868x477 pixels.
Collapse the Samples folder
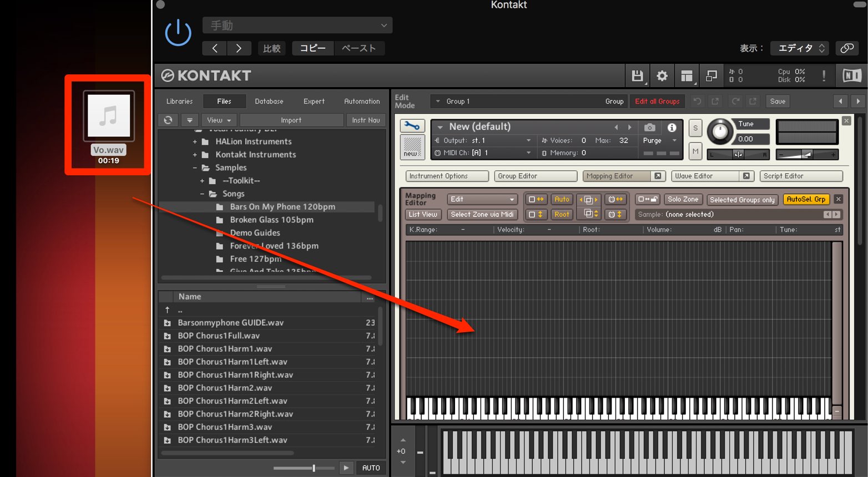tap(195, 168)
